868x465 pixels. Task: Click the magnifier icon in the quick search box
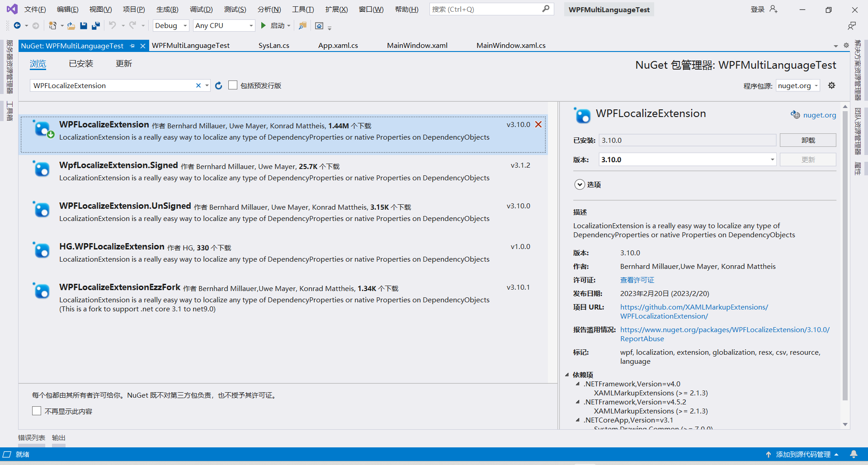click(546, 9)
